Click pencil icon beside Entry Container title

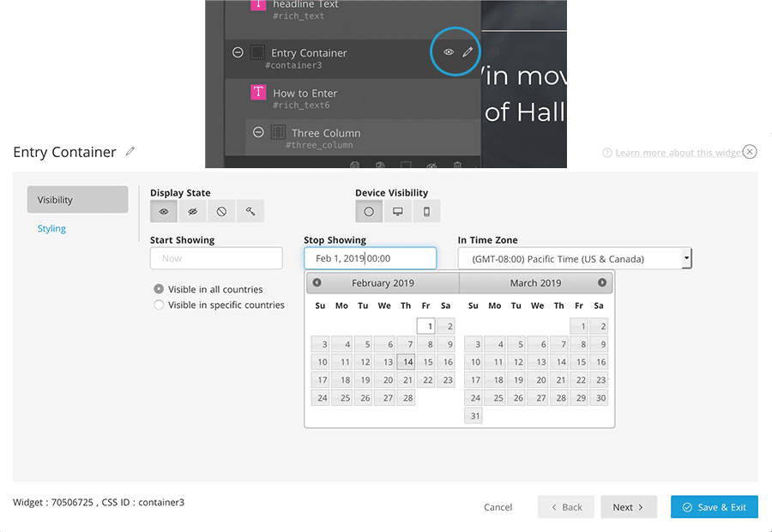[x=130, y=152]
